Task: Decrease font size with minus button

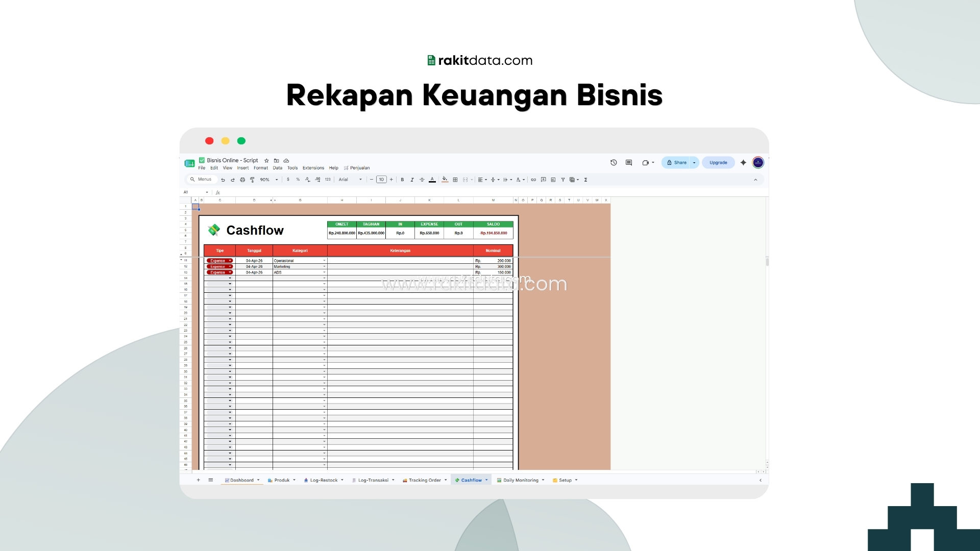Action: tap(372, 180)
